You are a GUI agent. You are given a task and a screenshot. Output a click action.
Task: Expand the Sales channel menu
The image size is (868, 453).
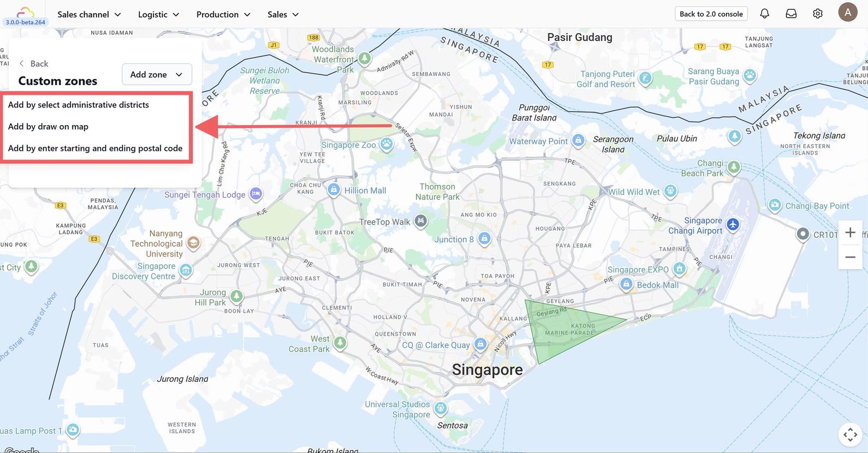click(89, 14)
